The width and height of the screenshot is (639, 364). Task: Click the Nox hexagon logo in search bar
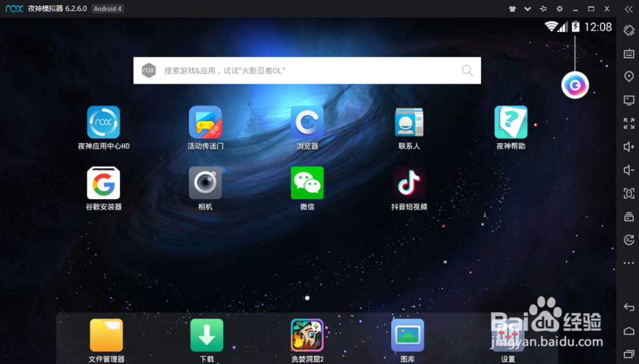click(149, 70)
